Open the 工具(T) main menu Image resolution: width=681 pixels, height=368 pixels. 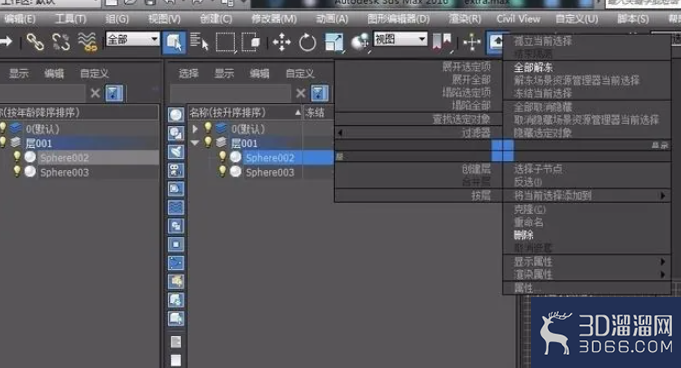(x=70, y=19)
